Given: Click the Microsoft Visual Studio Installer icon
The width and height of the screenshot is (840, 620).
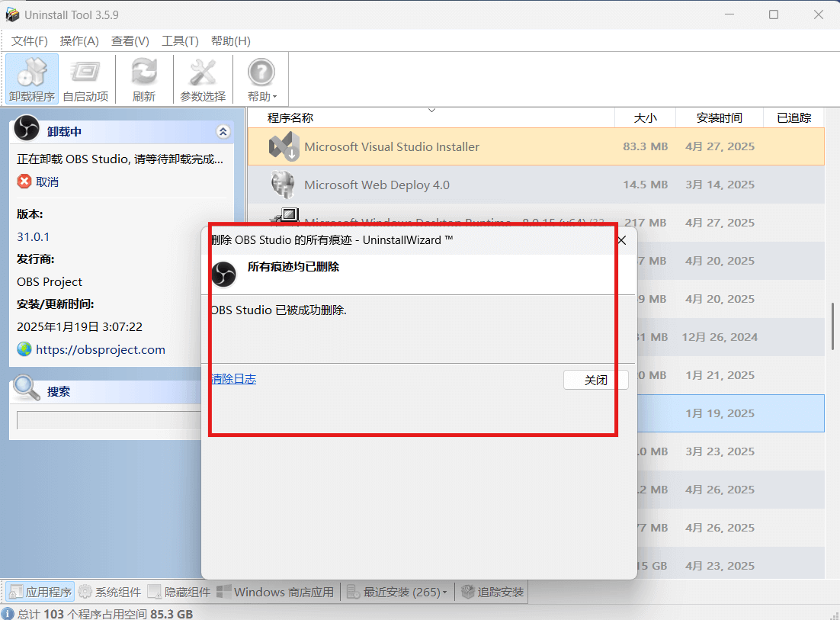Looking at the screenshot, I should [x=284, y=146].
